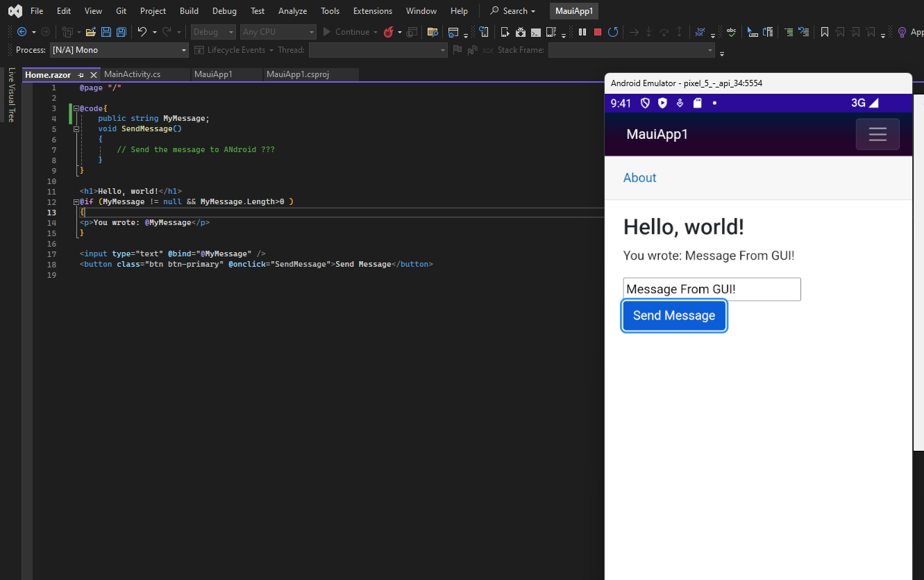Save the current file with Save icon
Viewport: 924px width, 580px height.
click(x=106, y=32)
